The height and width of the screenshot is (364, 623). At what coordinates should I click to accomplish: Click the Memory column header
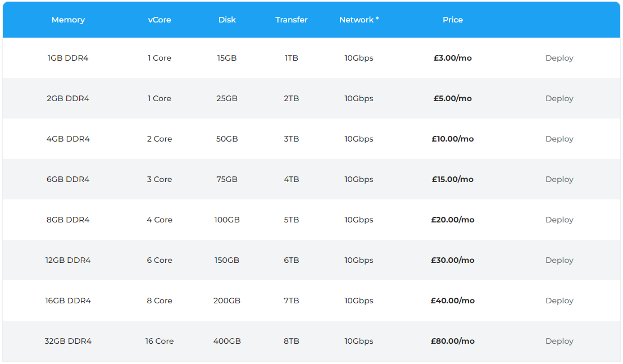coord(68,20)
